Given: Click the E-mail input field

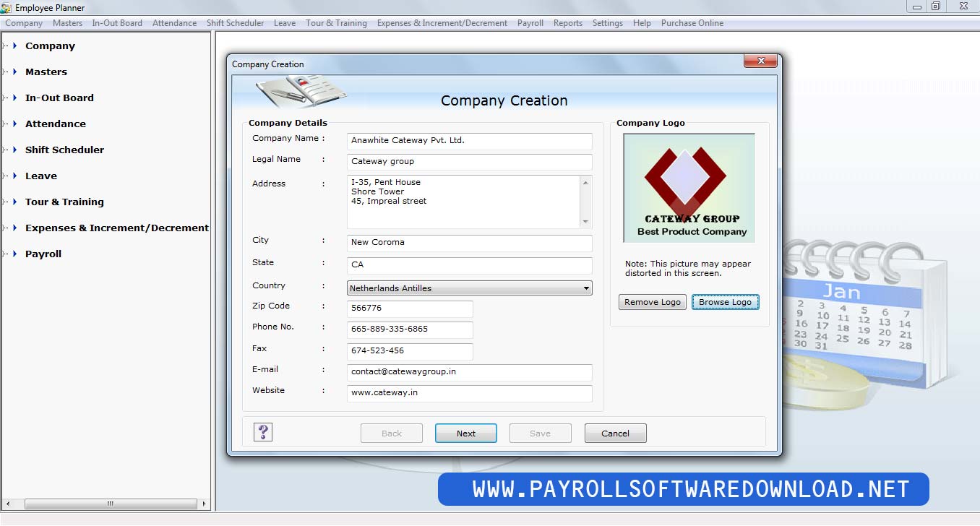Looking at the screenshot, I should (470, 372).
